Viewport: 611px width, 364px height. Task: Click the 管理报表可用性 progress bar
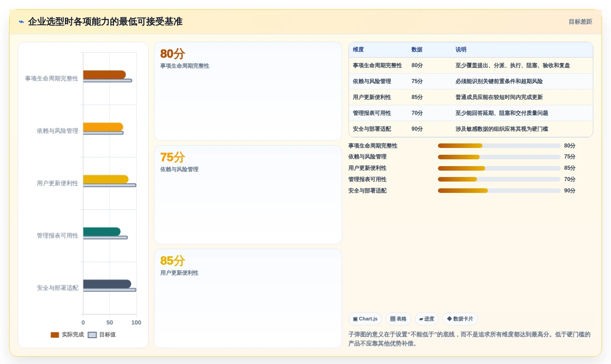click(x=499, y=179)
